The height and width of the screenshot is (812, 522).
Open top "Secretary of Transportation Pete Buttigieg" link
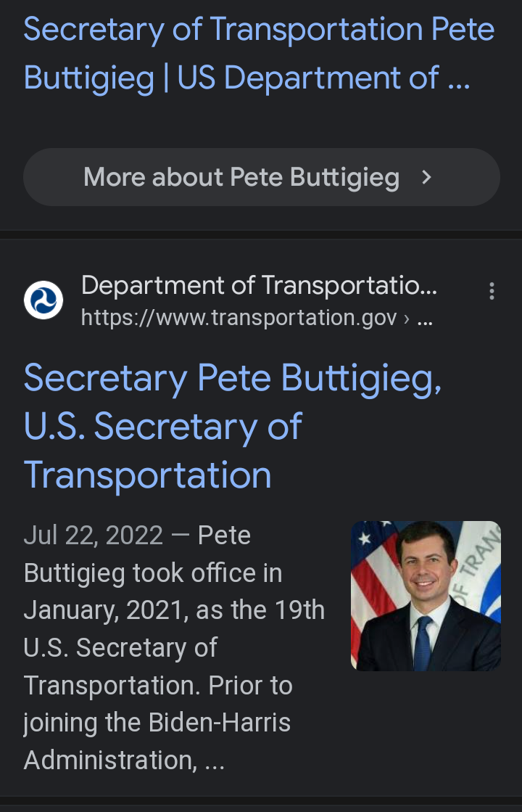259,30
